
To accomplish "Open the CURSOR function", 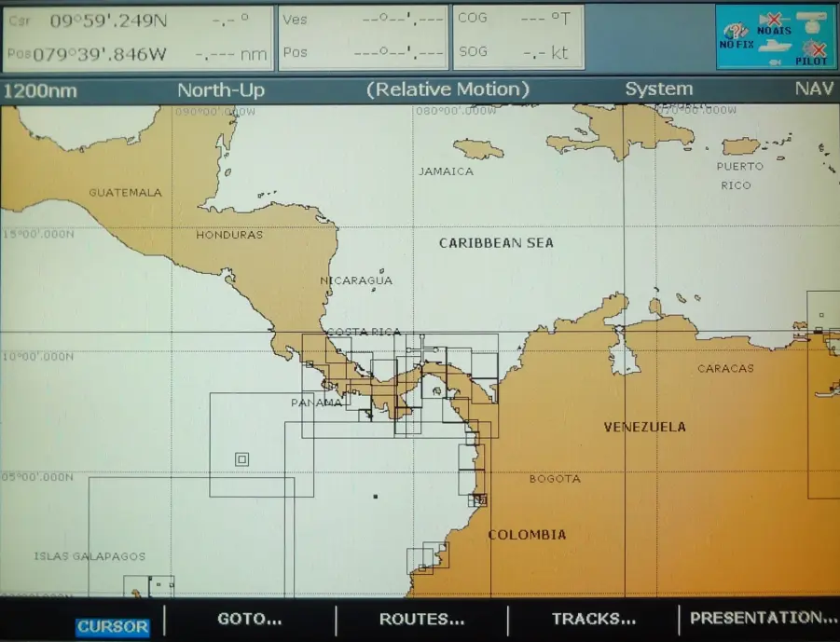I will [112, 626].
